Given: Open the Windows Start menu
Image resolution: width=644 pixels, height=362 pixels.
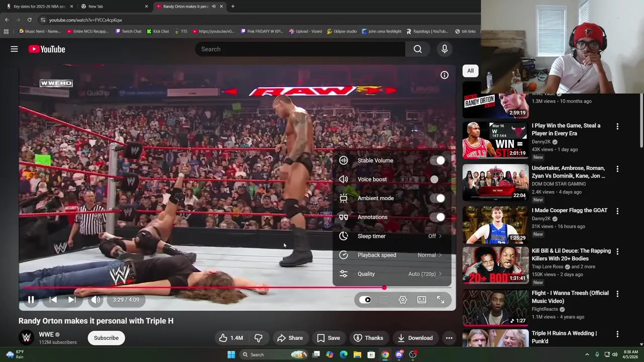Looking at the screenshot, I should click(x=231, y=354).
